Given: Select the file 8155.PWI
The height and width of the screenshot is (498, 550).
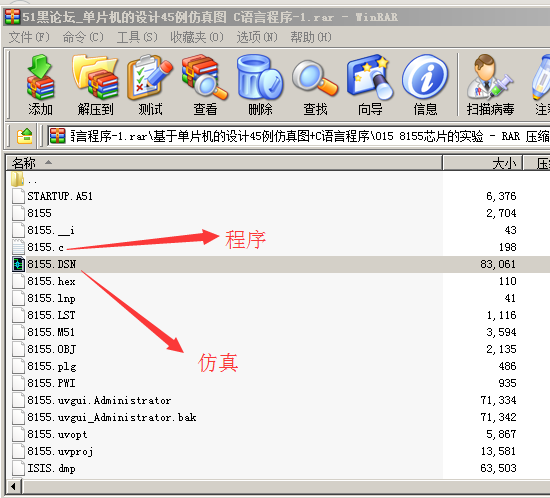Looking at the screenshot, I should click(51, 383).
